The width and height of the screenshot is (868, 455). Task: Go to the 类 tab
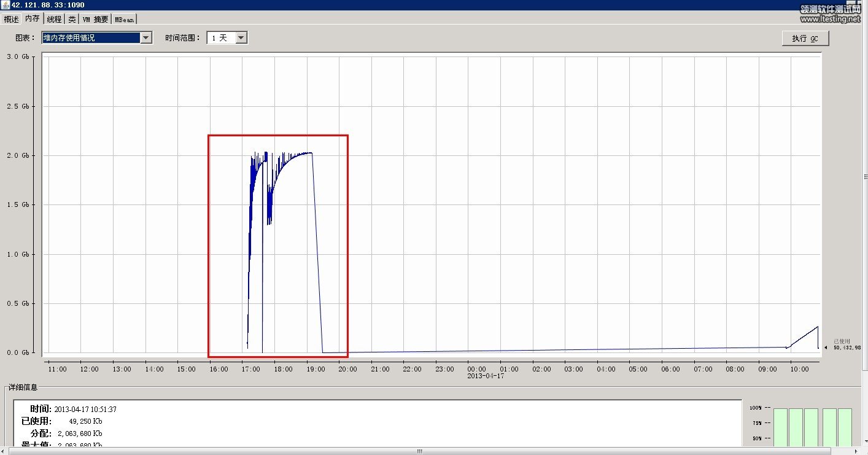(x=72, y=19)
